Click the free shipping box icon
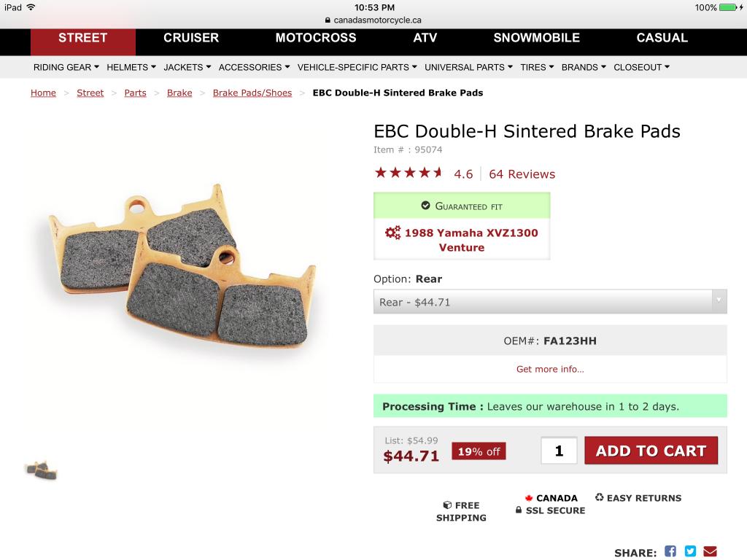 [447, 505]
